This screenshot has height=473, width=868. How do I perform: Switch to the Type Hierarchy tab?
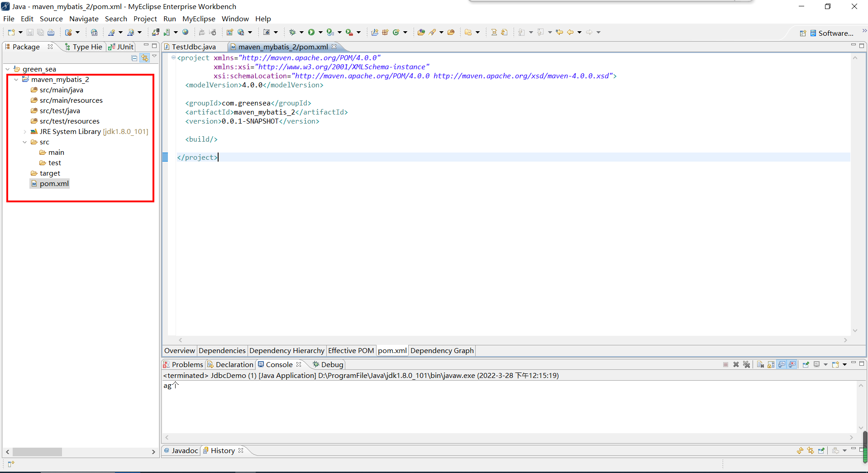click(84, 47)
